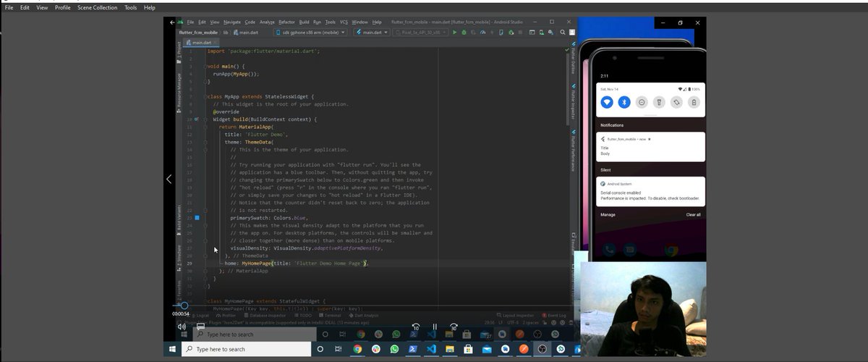Toggle battery saver quick setting in emulator
Viewport: 868px width, 362px height.
(694, 102)
